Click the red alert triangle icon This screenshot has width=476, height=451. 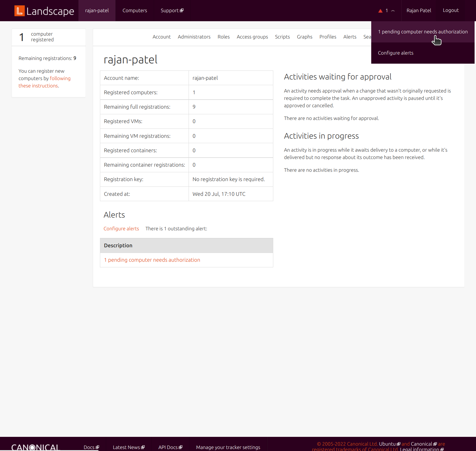[x=380, y=11]
